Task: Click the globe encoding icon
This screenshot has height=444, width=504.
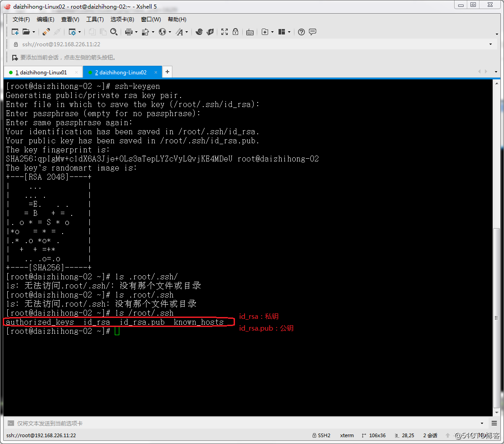Action: tap(163, 32)
